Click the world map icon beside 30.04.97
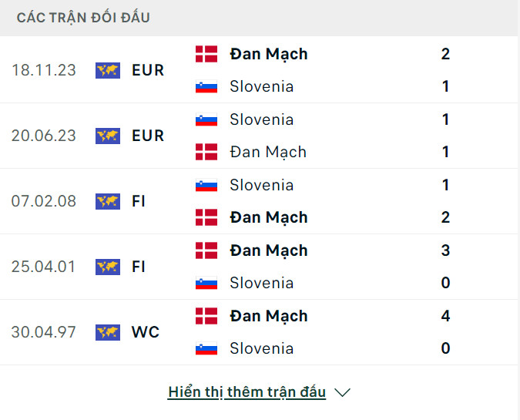This screenshot has height=420, width=520. (x=108, y=332)
